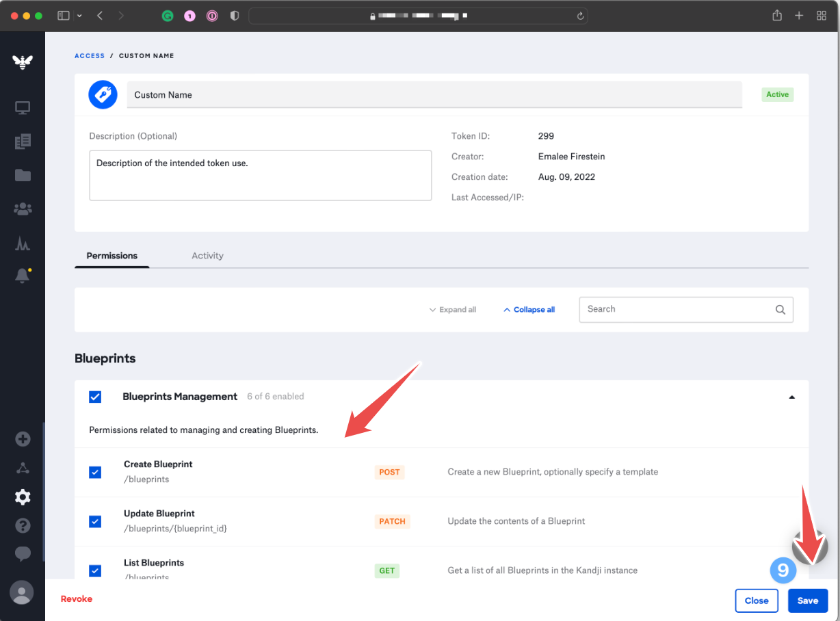Viewport: 840px width, 621px height.
Task: Open Devices monitor icon in sidebar
Action: pos(23,108)
